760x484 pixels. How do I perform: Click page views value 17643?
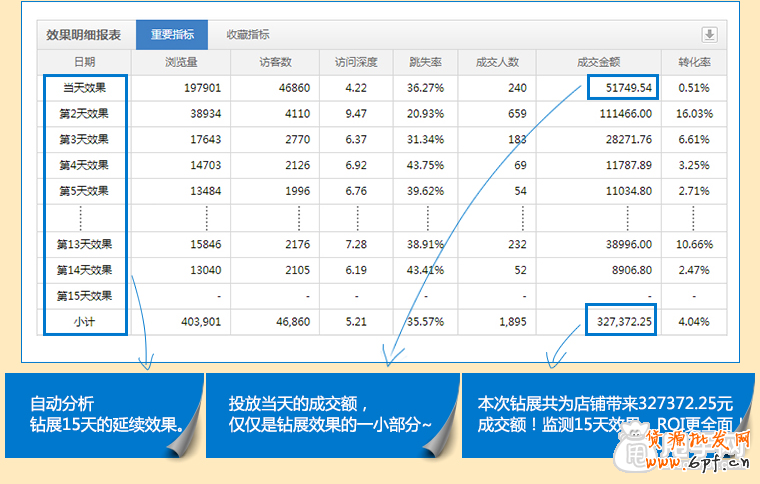pos(206,140)
